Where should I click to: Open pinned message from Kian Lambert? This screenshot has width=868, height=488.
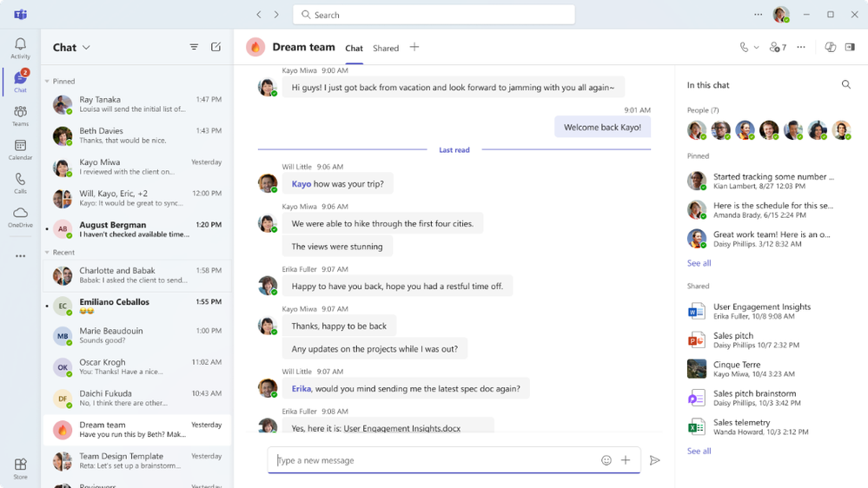tap(761, 181)
